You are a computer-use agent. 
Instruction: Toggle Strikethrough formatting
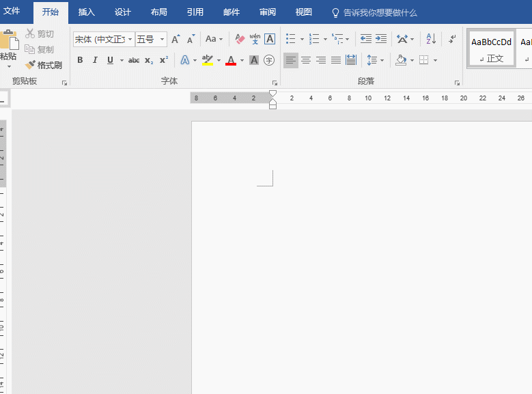click(134, 60)
